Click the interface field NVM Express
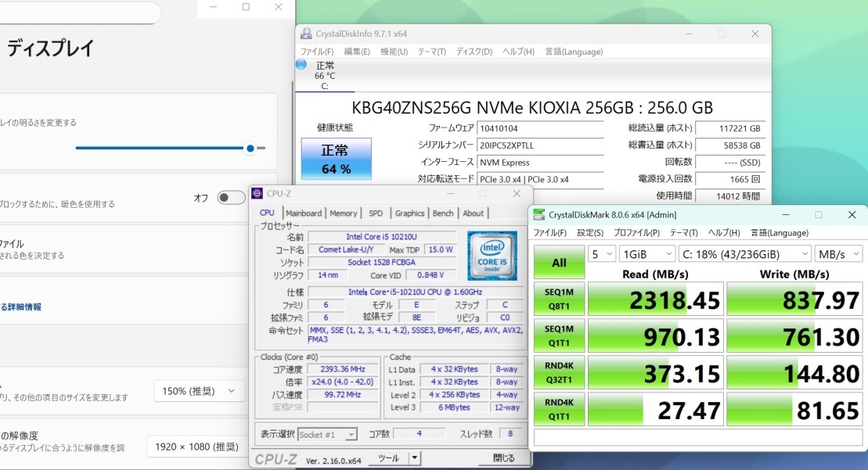The height and width of the screenshot is (470, 868). click(x=540, y=163)
